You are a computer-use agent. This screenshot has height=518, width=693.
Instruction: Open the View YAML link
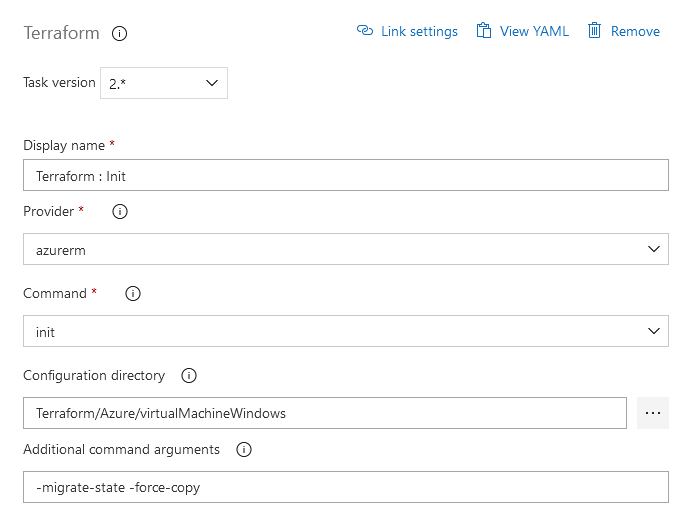coord(534,31)
